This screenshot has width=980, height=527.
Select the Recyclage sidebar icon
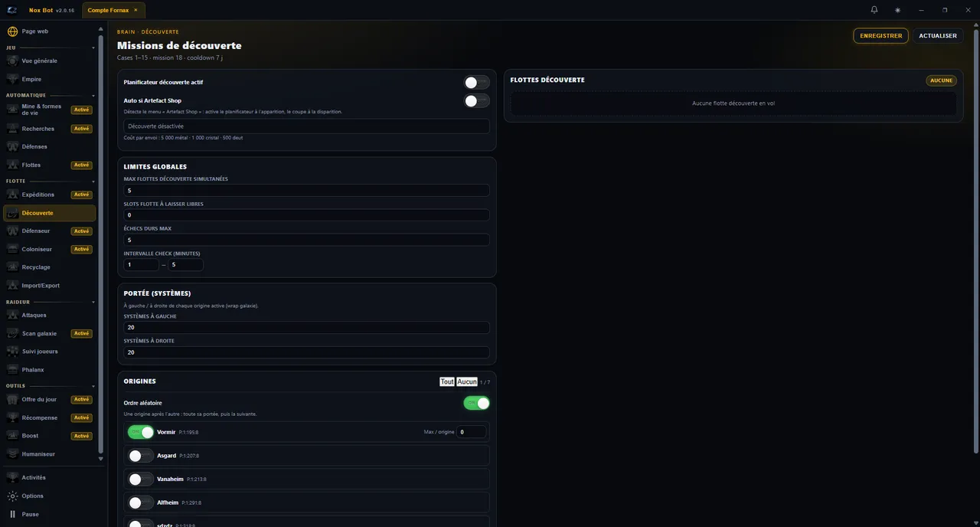pyautogui.click(x=12, y=267)
